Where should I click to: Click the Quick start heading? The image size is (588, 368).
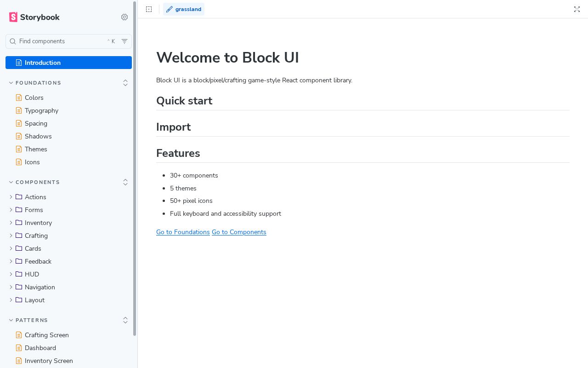[x=184, y=101]
